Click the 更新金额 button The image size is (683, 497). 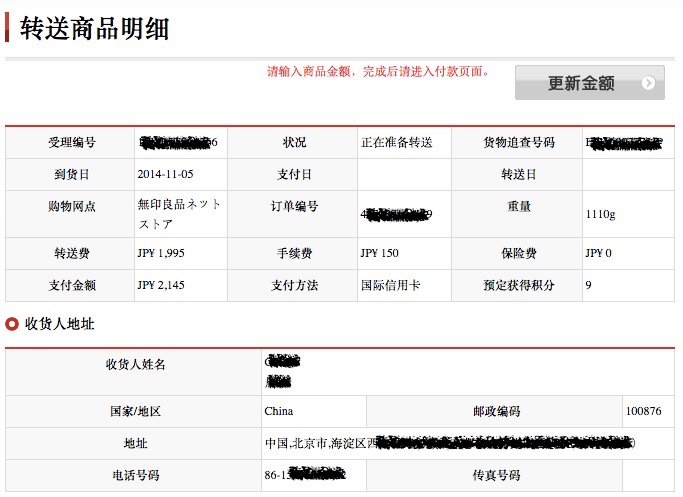coord(589,83)
